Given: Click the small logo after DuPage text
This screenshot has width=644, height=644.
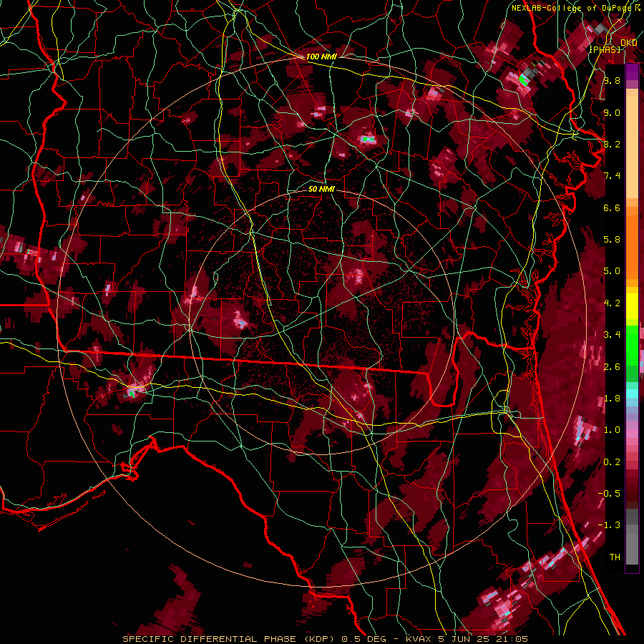Looking at the screenshot, I should pyautogui.click(x=637, y=8).
